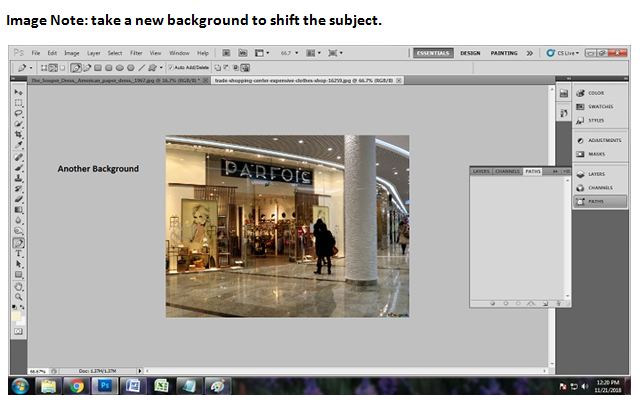Switch to the Channels tab in floating panel
Screen dimensions: 642x401
pos(507,171)
